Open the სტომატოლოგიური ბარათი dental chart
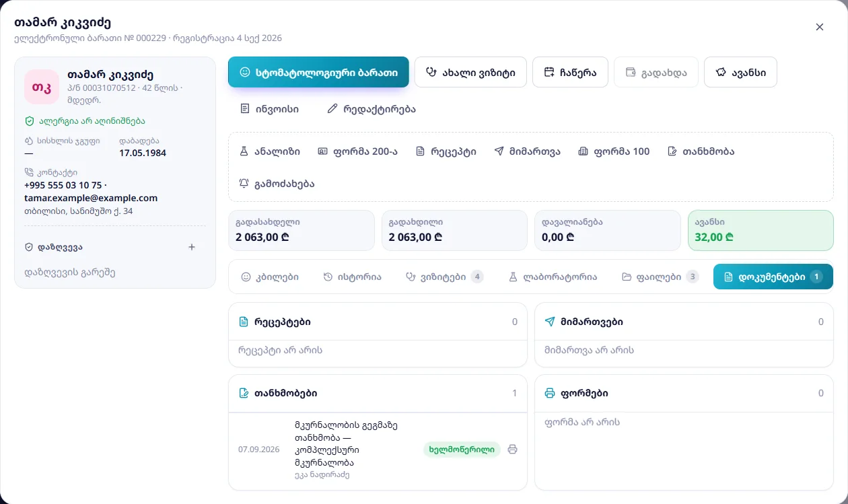Viewport: 848px width, 504px height. coord(318,72)
